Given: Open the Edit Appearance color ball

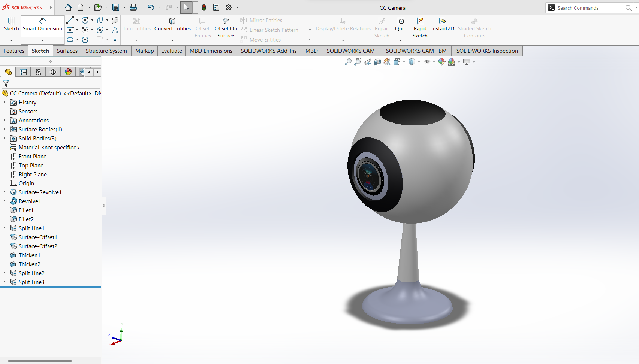Looking at the screenshot, I should 441,62.
